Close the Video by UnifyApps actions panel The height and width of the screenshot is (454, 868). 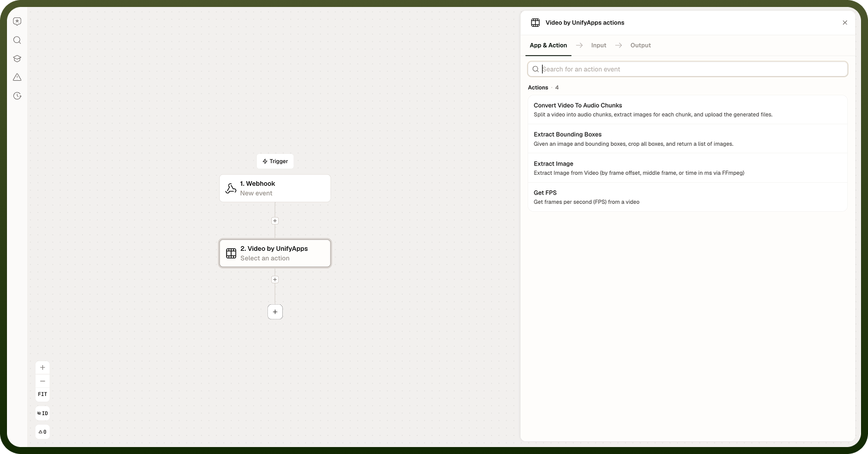click(x=845, y=23)
